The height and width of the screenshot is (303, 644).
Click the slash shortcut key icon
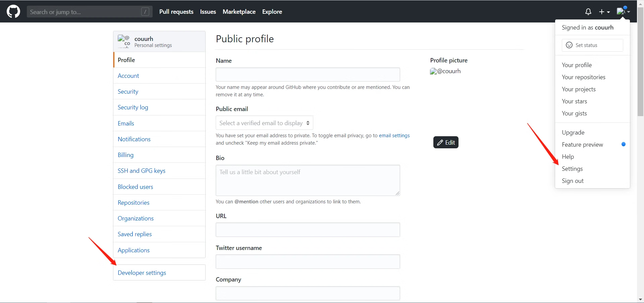[x=145, y=12]
